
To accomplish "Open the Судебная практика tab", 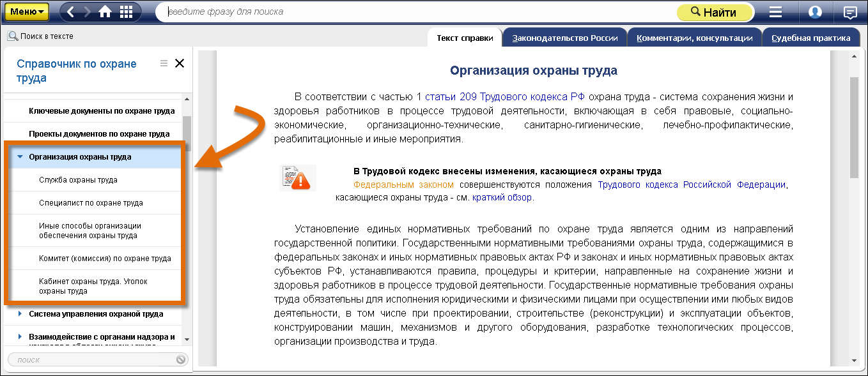I will (810, 38).
